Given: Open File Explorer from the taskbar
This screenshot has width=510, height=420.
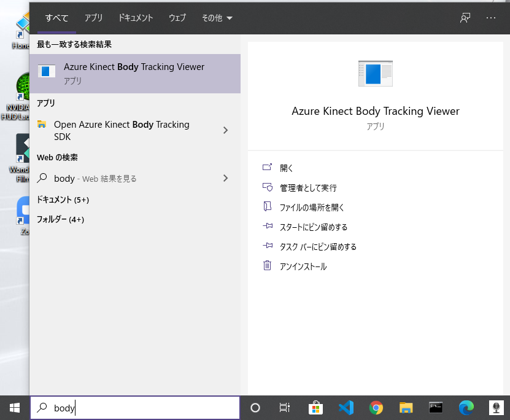Looking at the screenshot, I should pyautogui.click(x=406, y=408).
